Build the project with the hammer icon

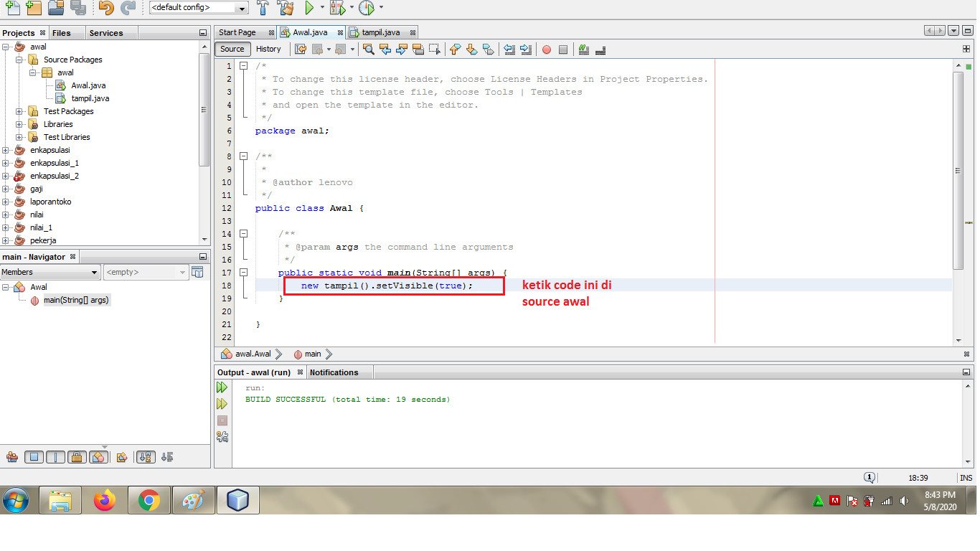264,8
